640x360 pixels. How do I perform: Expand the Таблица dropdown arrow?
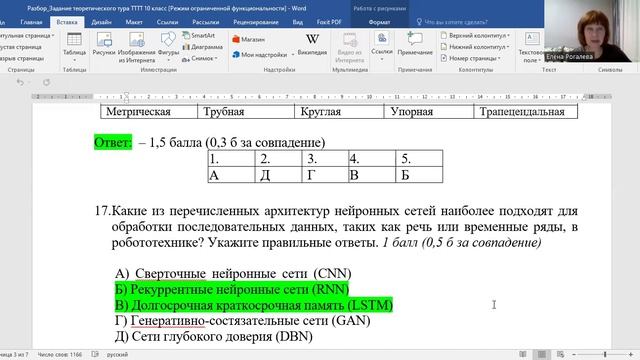point(74,60)
